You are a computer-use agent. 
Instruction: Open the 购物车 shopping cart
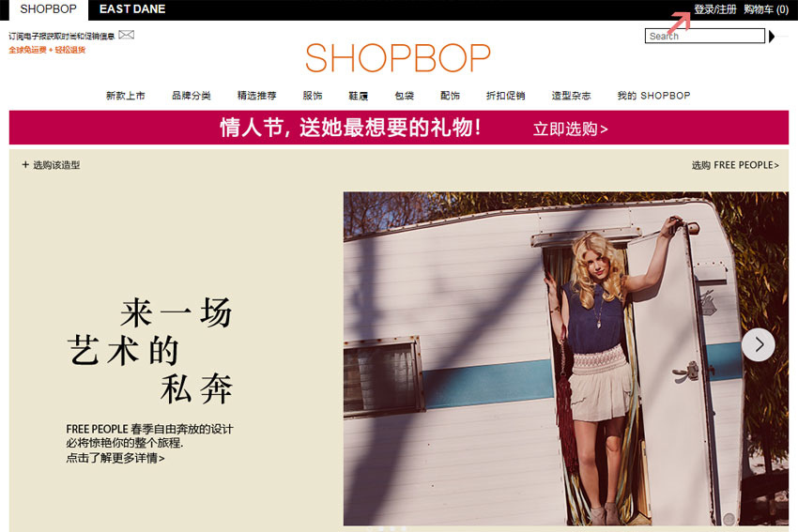point(766,9)
